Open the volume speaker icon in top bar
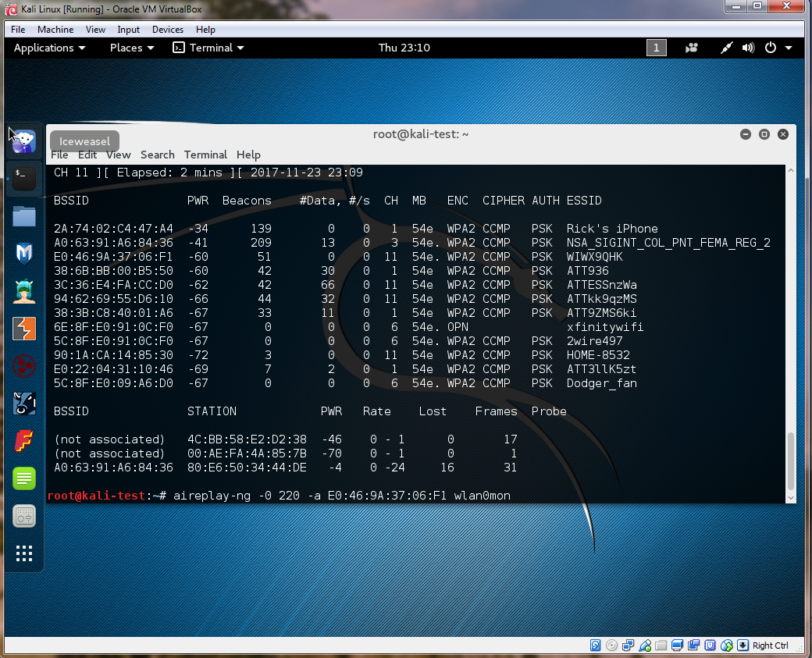812x658 pixels. point(748,48)
